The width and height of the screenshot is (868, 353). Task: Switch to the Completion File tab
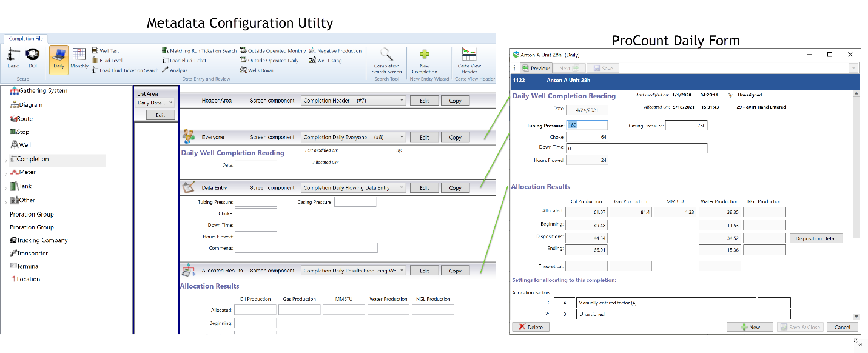point(24,39)
